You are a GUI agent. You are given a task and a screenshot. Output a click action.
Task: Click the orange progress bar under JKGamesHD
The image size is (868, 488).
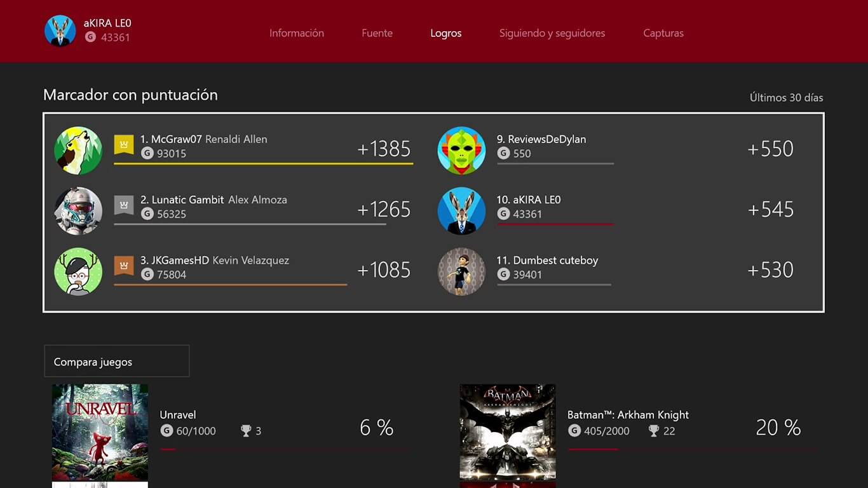tap(231, 285)
